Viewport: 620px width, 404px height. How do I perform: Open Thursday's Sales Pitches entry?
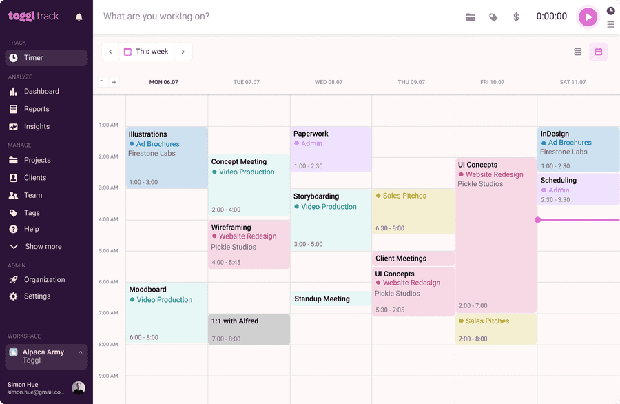[413, 211]
